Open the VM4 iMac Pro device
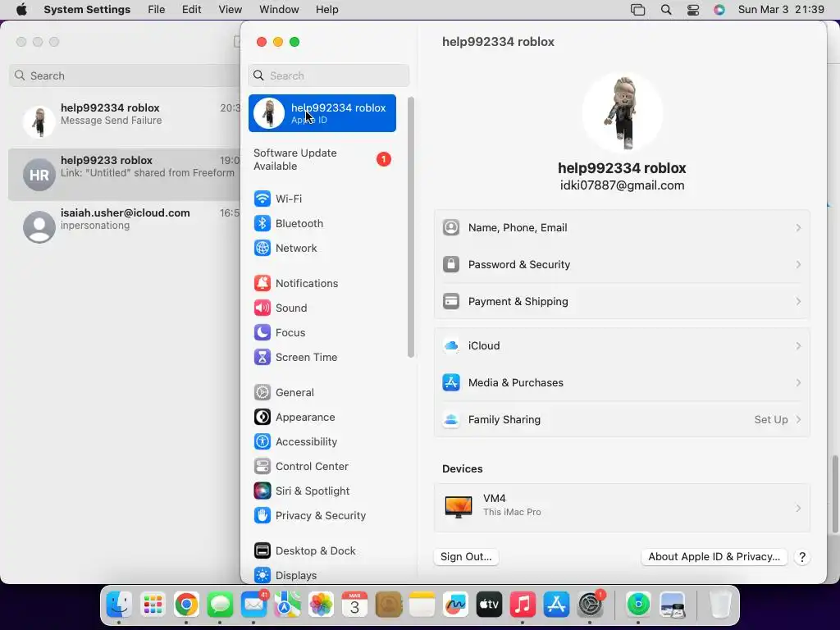This screenshot has height=630, width=840. click(622, 508)
